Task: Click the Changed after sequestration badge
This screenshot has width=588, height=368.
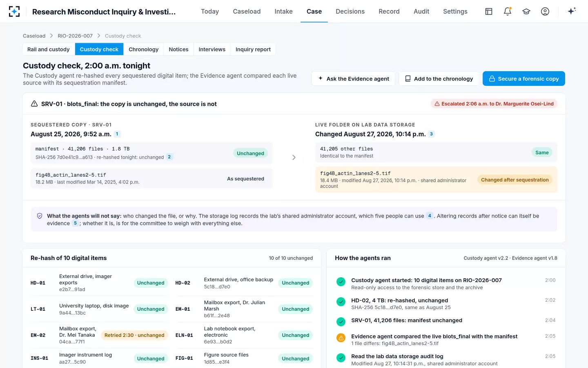Action: [x=515, y=180]
